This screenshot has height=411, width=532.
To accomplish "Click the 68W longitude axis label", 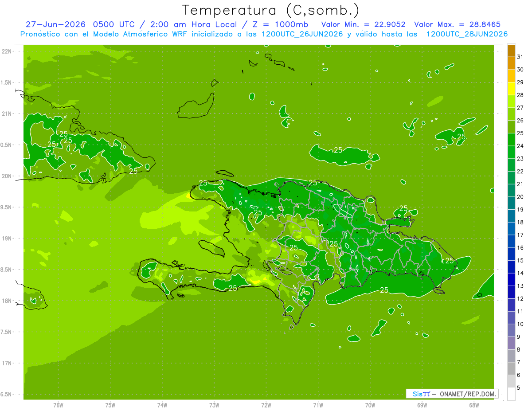I will point(474,405).
